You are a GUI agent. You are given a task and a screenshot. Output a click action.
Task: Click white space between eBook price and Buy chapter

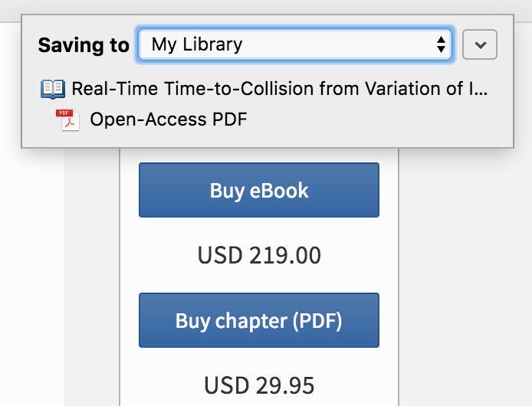259,280
